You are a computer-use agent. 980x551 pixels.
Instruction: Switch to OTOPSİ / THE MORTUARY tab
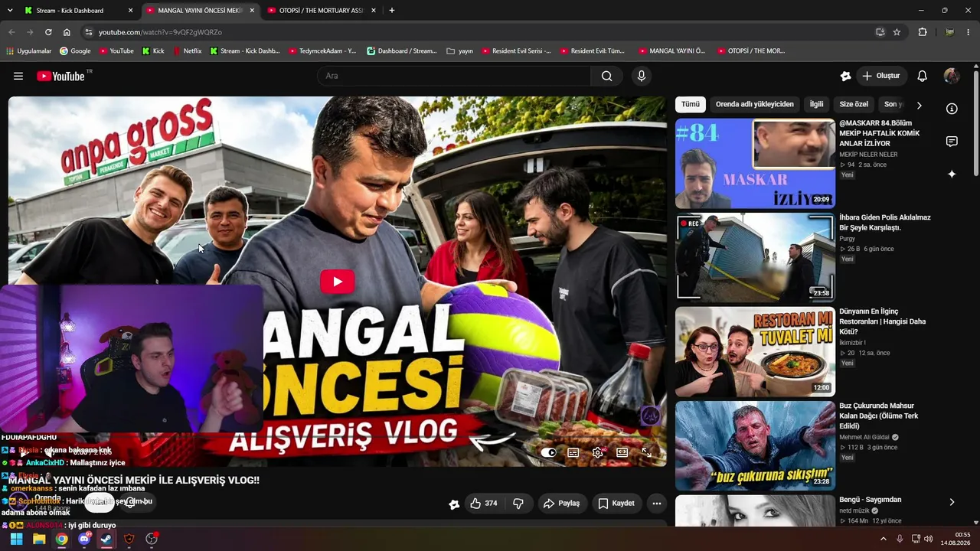320,11
